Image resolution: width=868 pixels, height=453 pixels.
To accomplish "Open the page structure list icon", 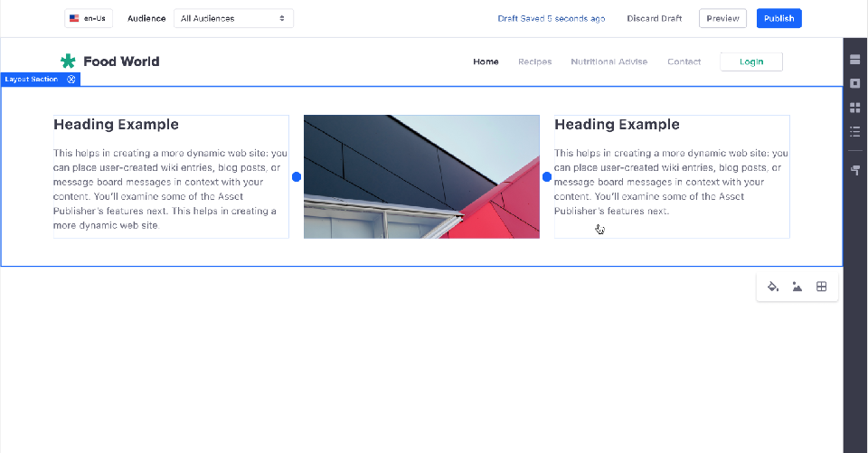I will tap(854, 132).
